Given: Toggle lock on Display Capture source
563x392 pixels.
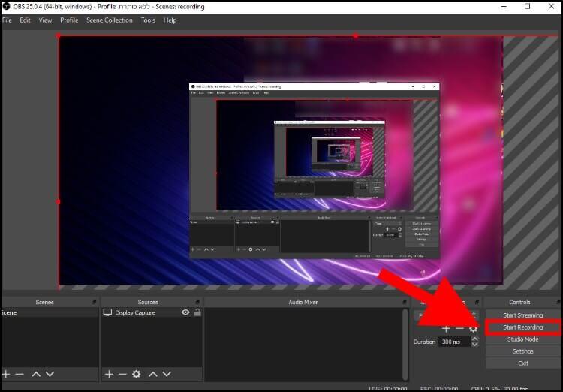Looking at the screenshot, I should (197, 312).
